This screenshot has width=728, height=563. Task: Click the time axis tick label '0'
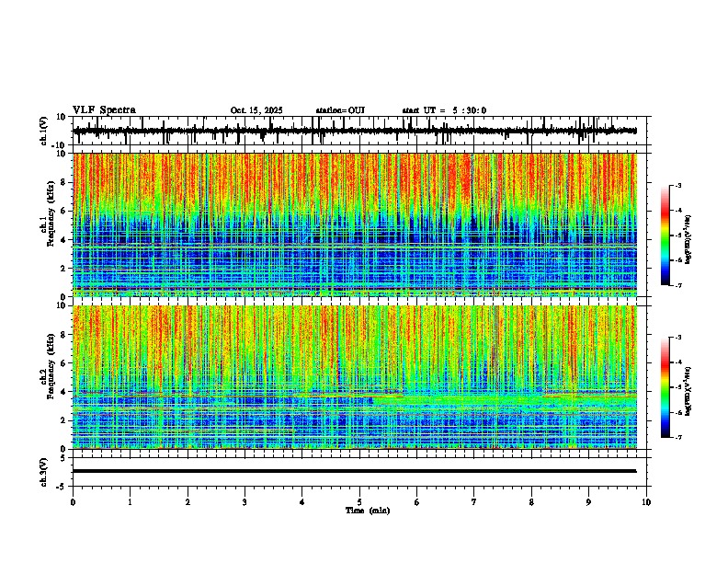73,502
